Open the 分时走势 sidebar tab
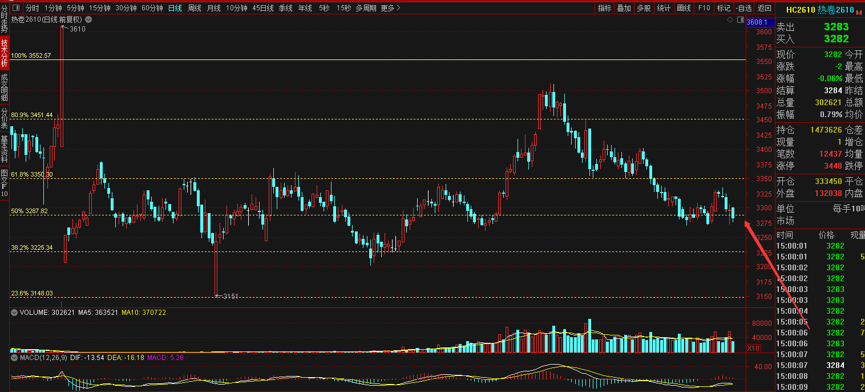The image size is (865, 392). tap(4, 18)
